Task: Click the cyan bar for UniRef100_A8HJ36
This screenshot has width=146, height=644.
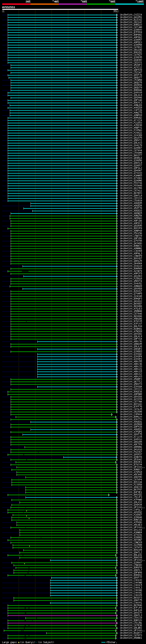Action: click(77, 364)
